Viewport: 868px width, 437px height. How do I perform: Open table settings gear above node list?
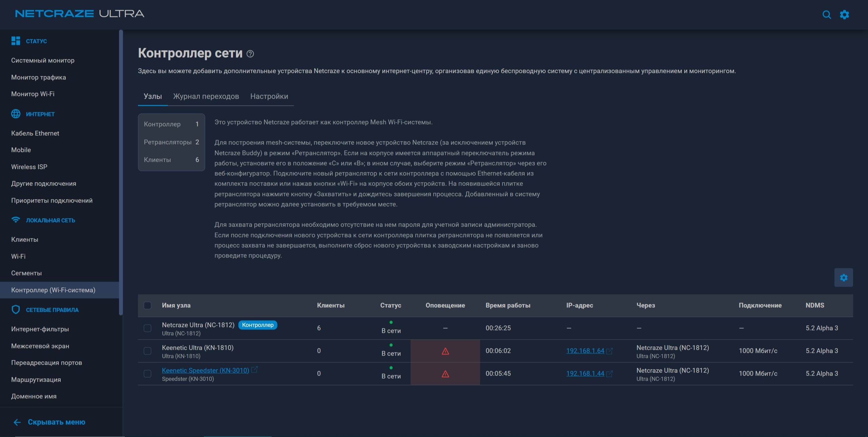[844, 278]
